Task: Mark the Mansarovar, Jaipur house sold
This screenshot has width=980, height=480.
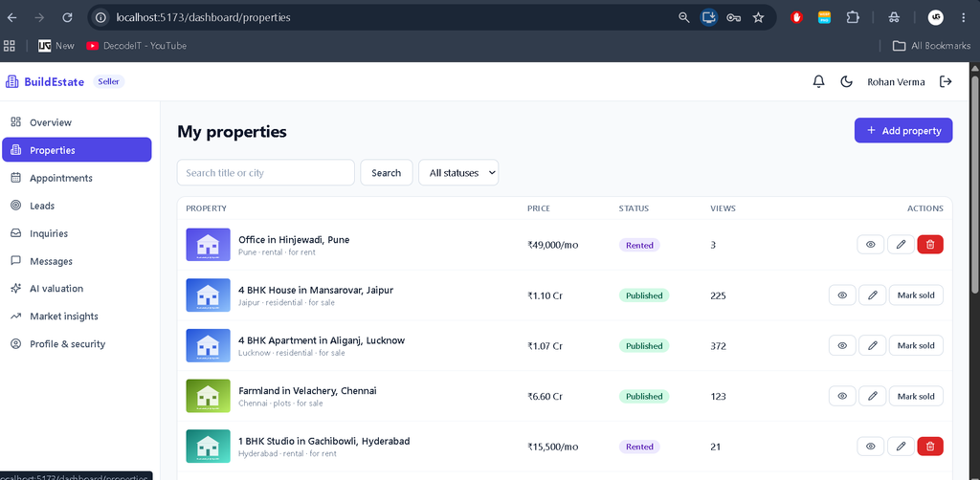Action: [916, 295]
